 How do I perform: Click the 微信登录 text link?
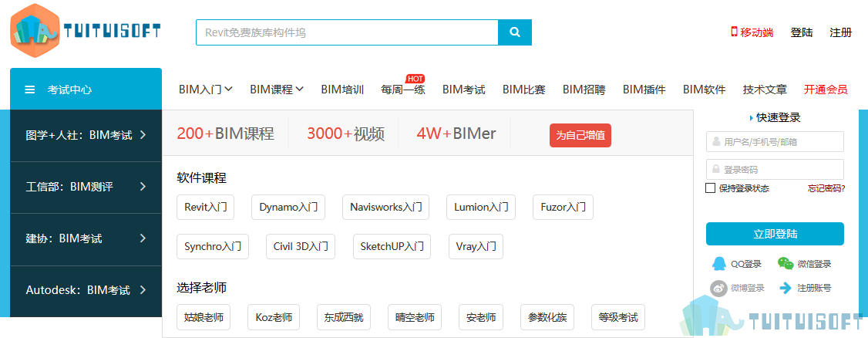(x=814, y=265)
